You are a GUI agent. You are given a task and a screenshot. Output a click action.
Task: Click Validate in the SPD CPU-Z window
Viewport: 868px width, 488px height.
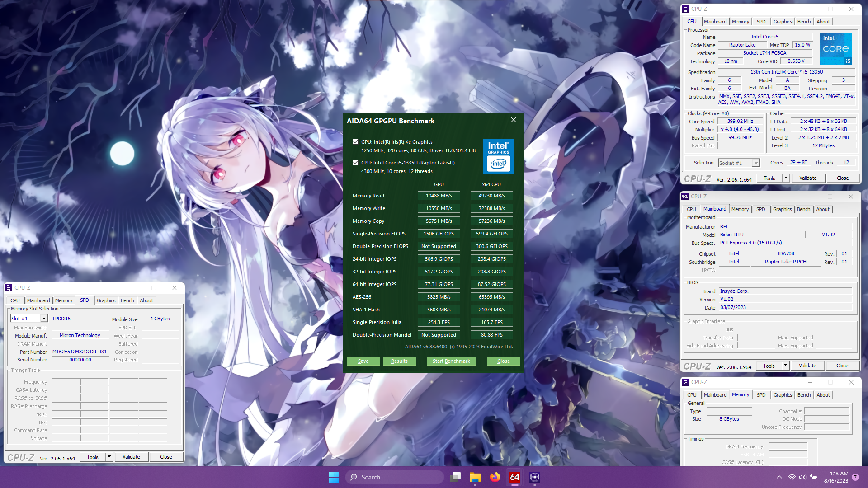point(131,457)
